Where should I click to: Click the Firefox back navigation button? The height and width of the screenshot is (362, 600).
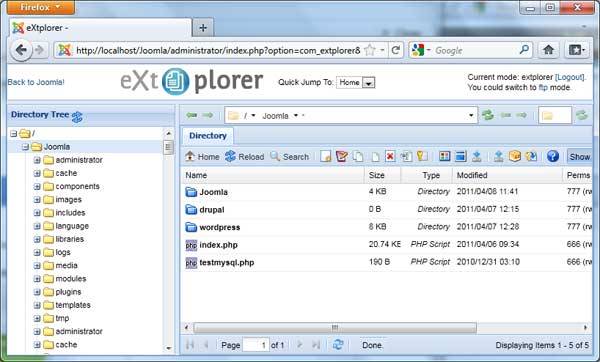coord(21,50)
